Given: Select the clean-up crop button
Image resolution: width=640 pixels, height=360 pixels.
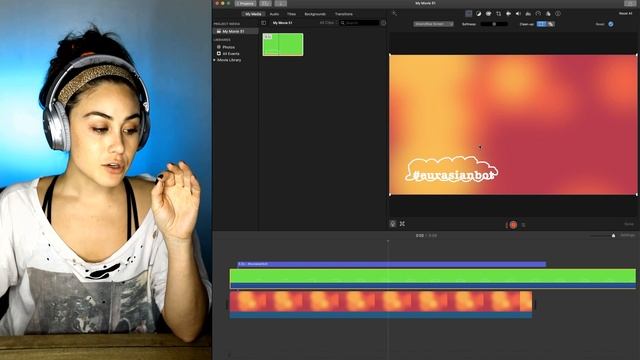Looking at the screenshot, I should tap(541, 24).
